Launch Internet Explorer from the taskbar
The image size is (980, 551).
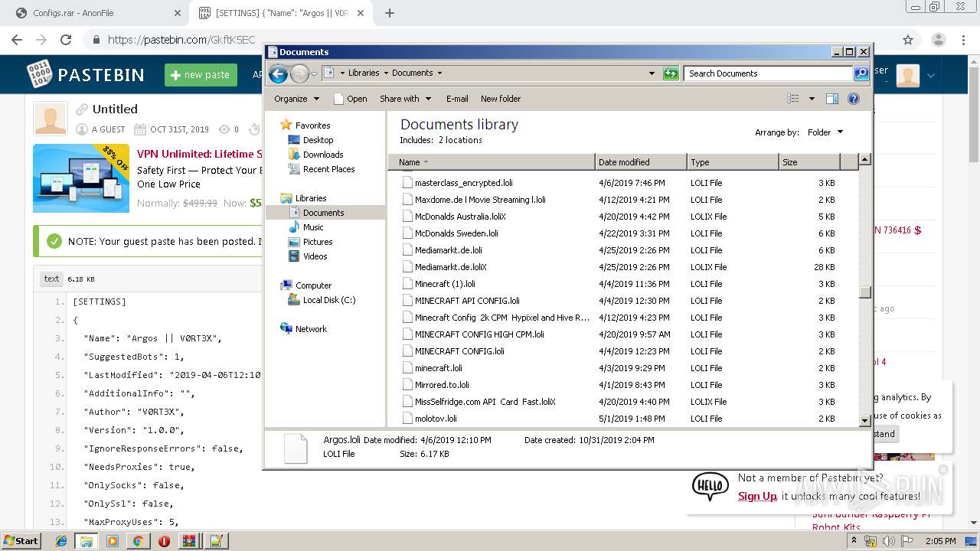(61, 541)
